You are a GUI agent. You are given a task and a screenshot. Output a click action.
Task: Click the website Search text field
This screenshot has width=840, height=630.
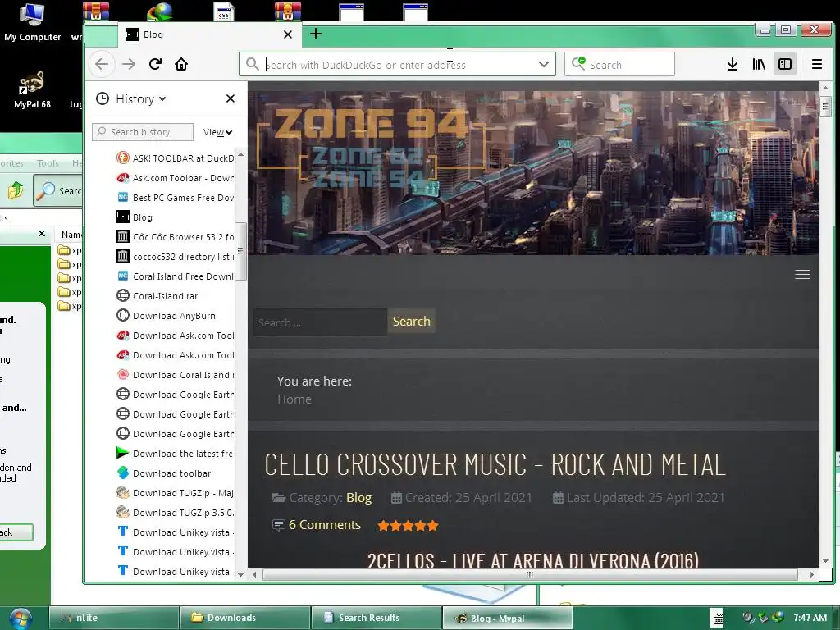321,322
